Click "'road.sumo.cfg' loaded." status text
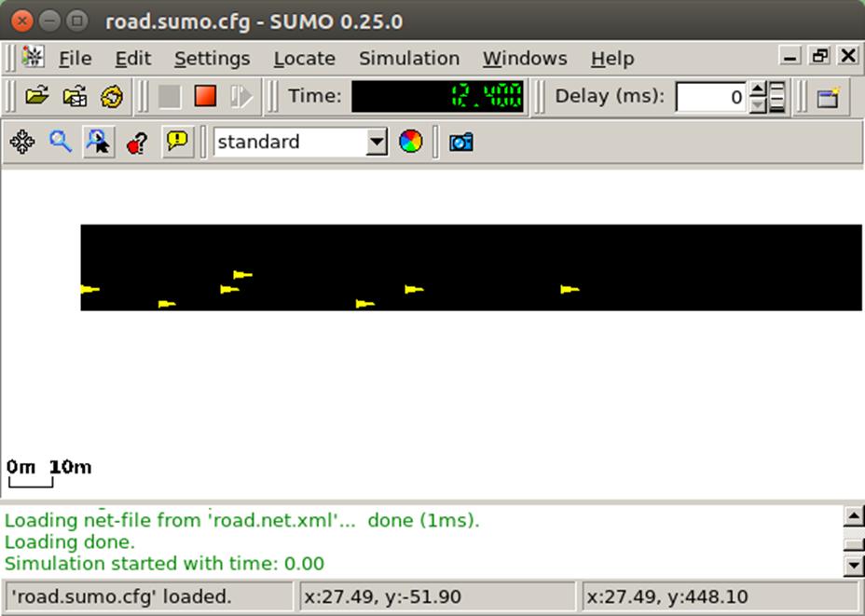Screen dimensions: 865x616 coord(121,596)
